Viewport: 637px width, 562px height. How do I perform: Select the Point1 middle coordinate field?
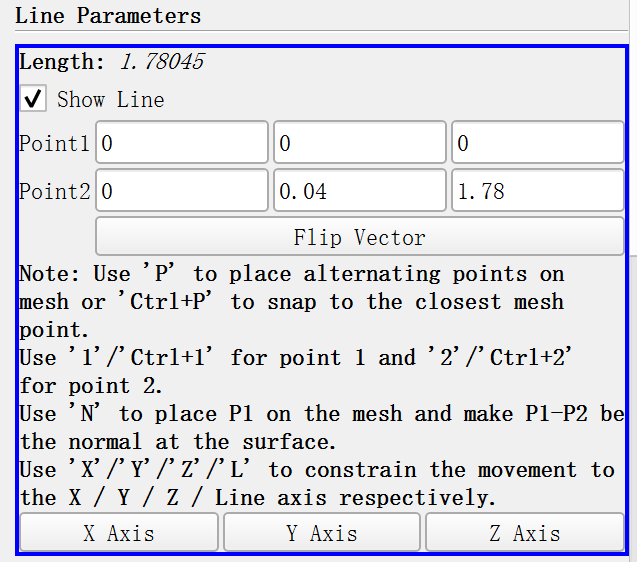(359, 143)
